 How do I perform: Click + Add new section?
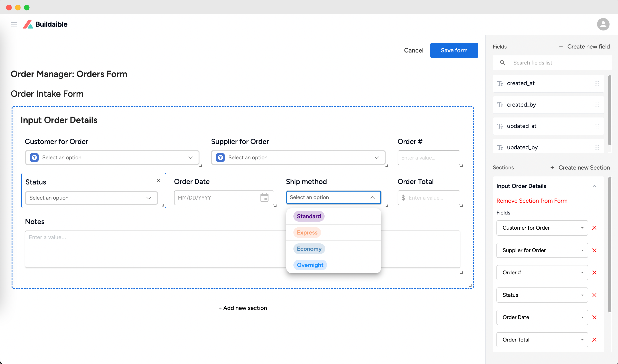242,308
